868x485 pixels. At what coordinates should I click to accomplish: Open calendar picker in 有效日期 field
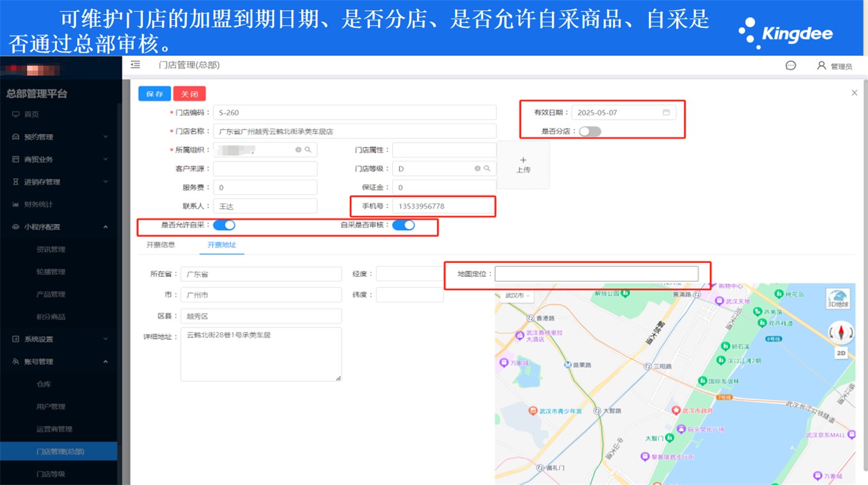(666, 113)
